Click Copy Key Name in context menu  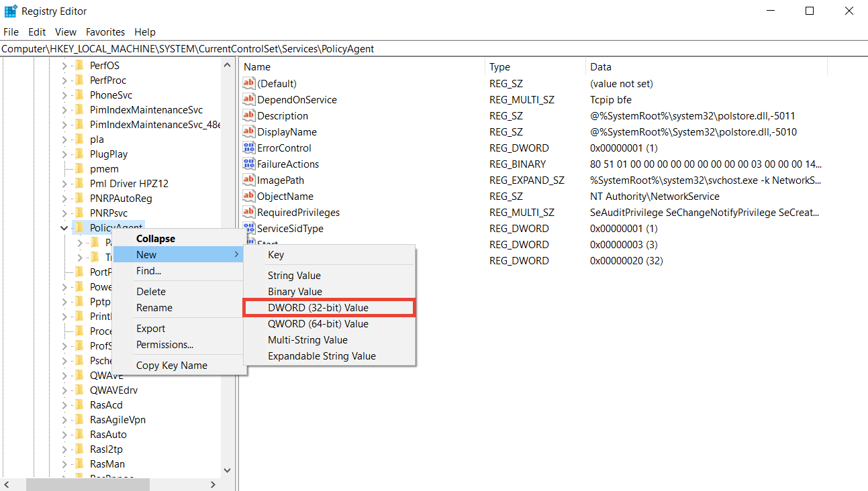171,366
